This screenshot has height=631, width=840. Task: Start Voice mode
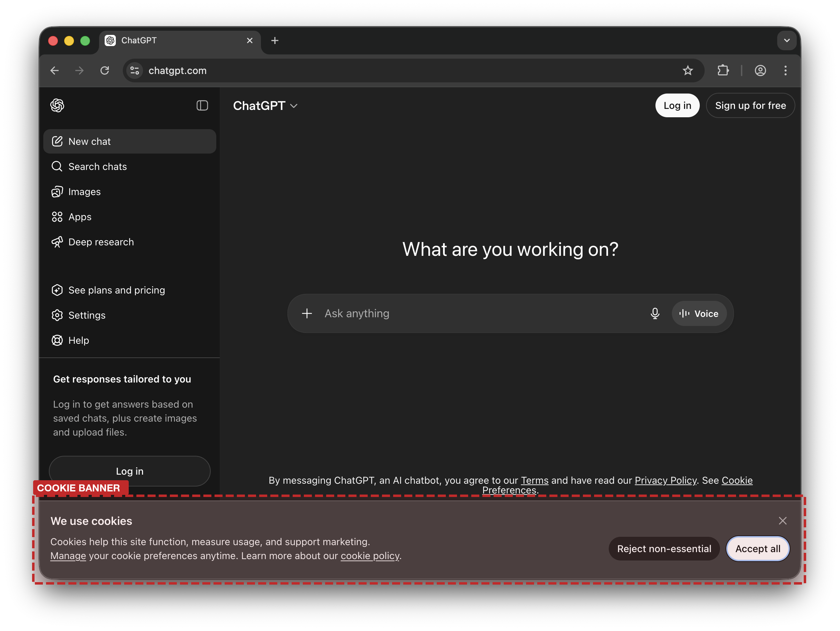[699, 313]
